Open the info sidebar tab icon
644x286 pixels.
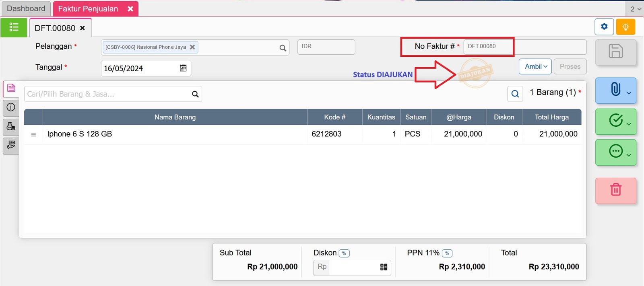point(11,107)
